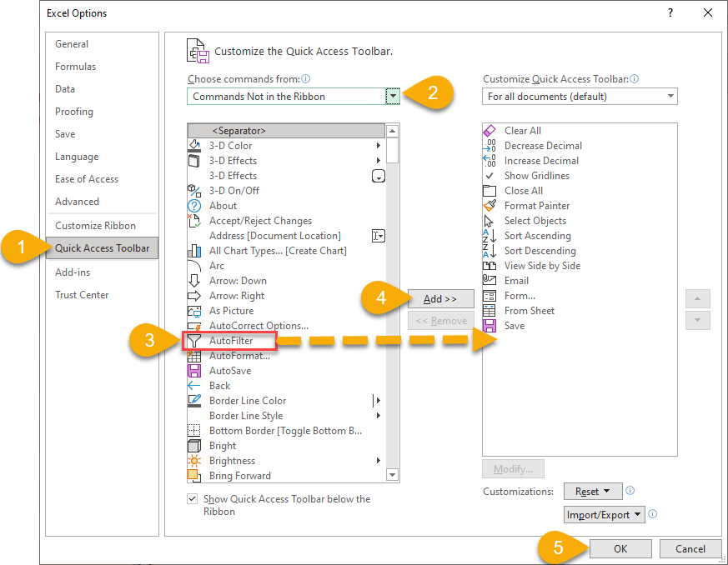Switch to the Customize Ribbon category
Image resolution: width=728 pixels, height=565 pixels.
click(x=95, y=226)
